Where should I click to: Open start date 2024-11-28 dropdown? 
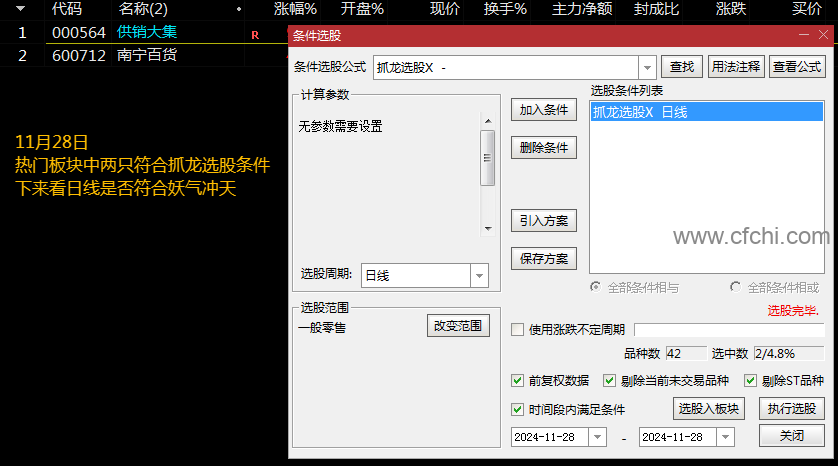pos(598,437)
